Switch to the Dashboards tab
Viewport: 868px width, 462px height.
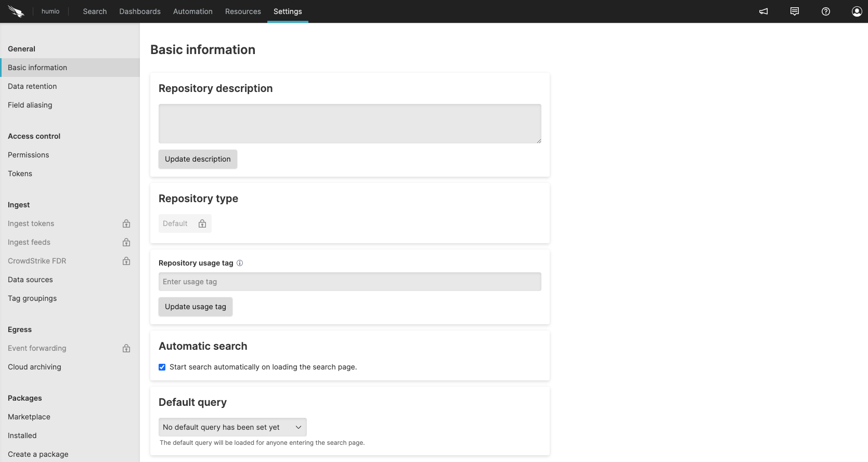[140, 11]
